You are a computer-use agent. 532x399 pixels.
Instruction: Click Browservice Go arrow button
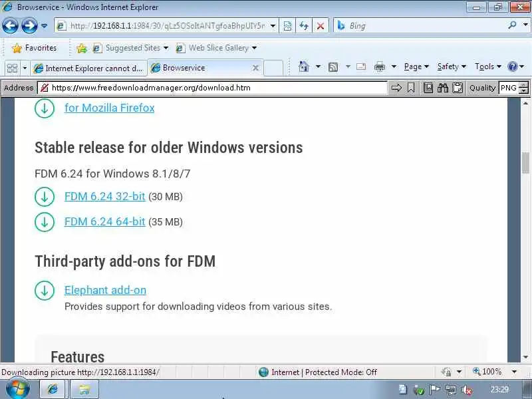coord(396,88)
